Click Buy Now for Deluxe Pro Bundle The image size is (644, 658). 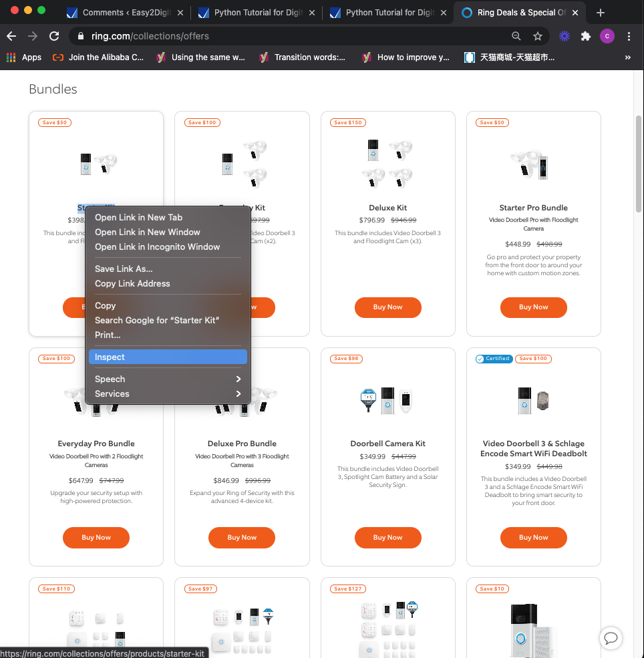242,538
